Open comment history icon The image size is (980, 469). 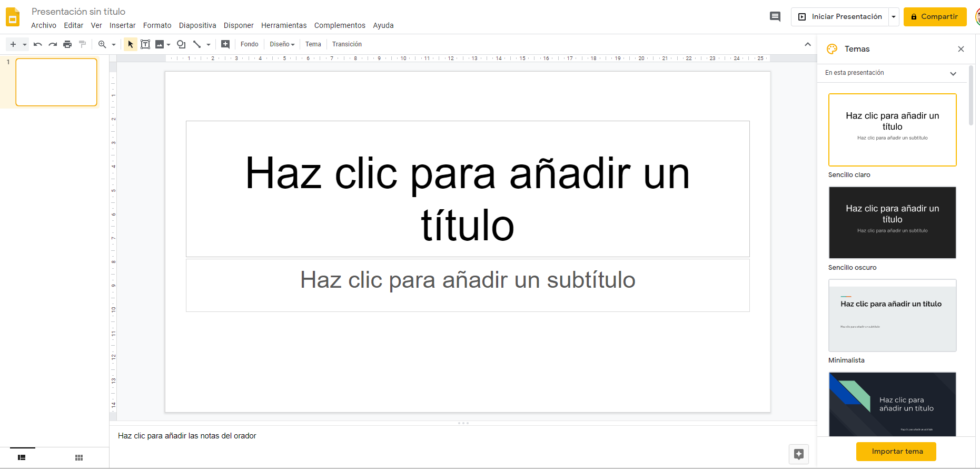click(775, 17)
